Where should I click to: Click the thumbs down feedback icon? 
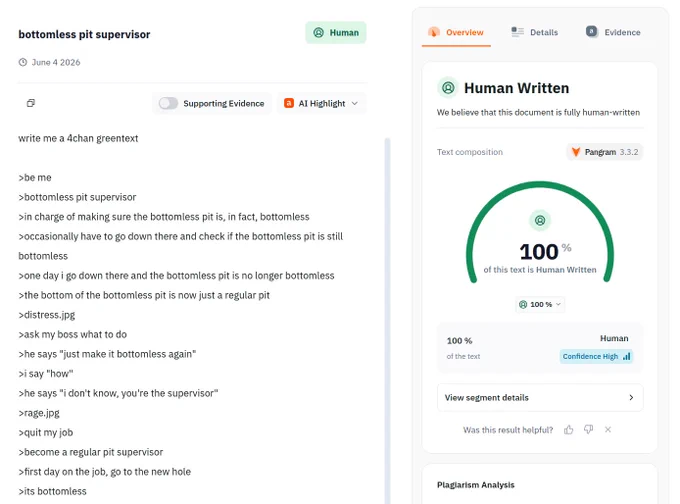click(588, 429)
